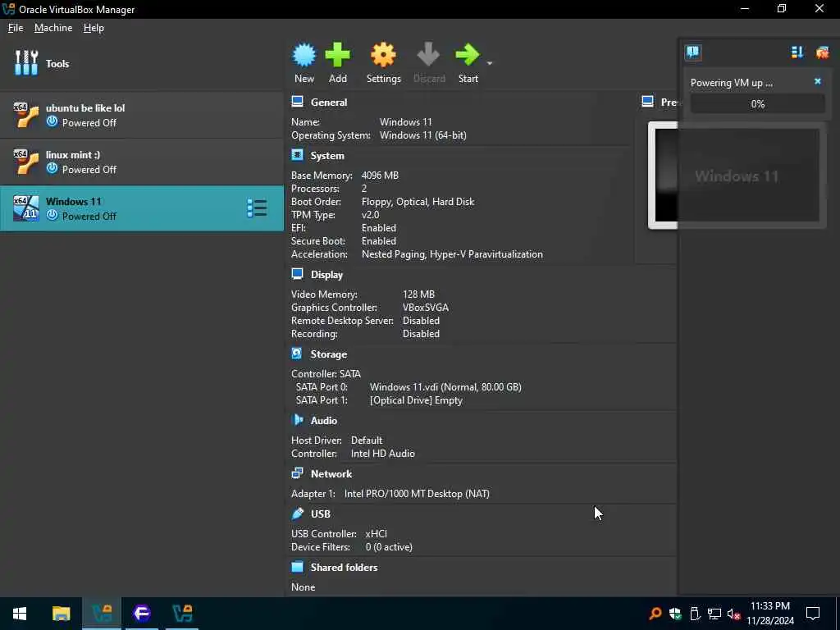This screenshot has height=630, width=840.
Task: Click the Storage section header link
Action: click(328, 354)
